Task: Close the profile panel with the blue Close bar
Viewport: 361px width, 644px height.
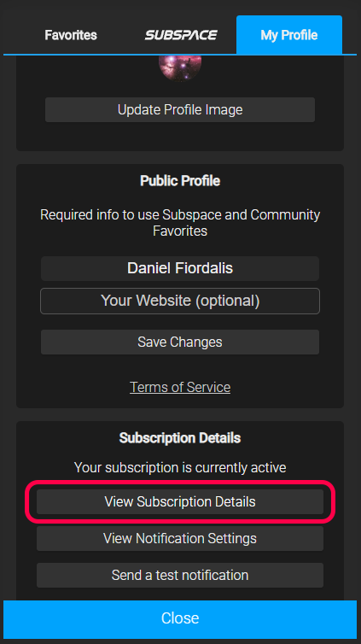Action: 180,618
